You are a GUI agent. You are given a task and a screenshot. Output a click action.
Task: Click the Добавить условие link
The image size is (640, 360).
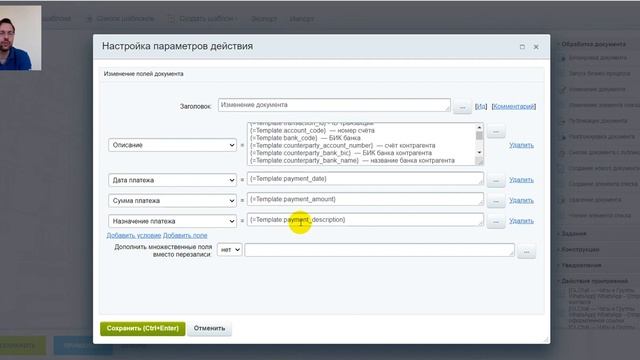click(134, 236)
